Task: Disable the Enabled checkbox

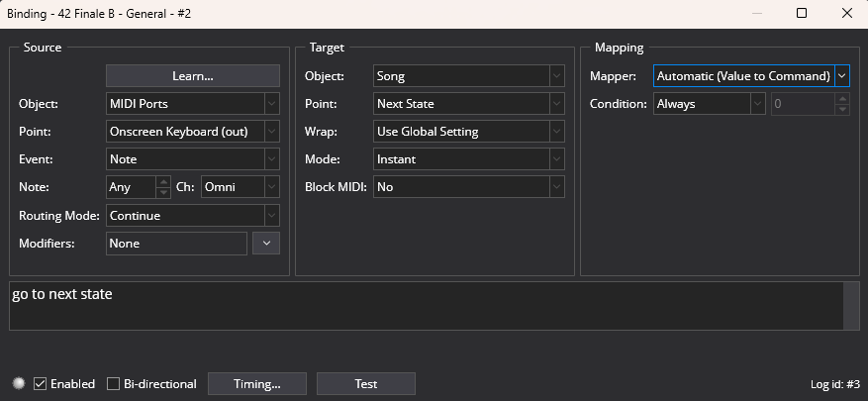Action: [x=40, y=383]
